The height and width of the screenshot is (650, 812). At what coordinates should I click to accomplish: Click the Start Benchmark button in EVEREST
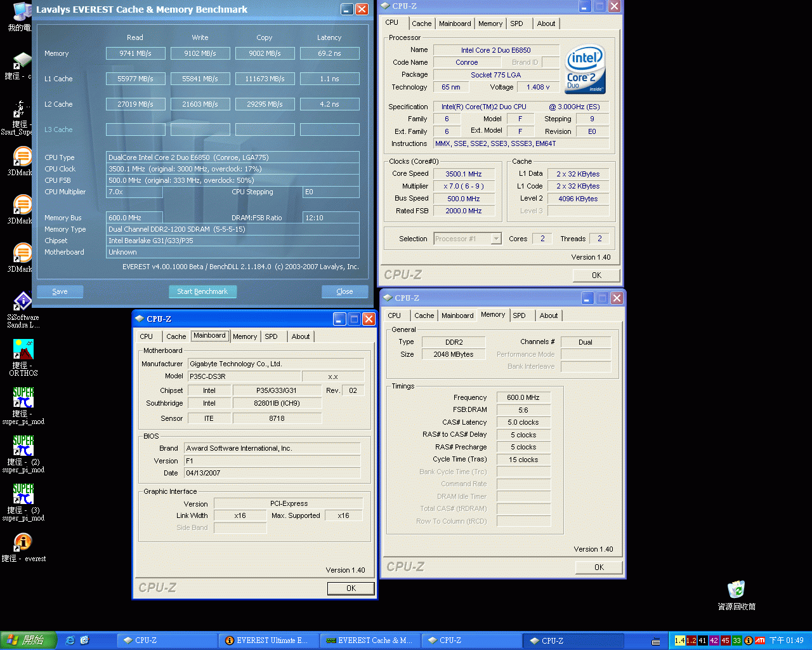coord(202,291)
